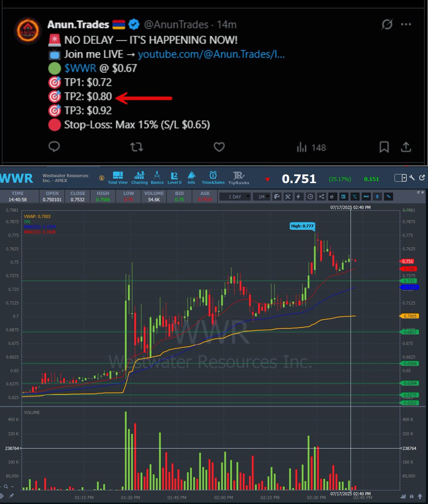428x504 pixels.
Task: Open the Anun.Trades profile name
Action: [x=78, y=25]
